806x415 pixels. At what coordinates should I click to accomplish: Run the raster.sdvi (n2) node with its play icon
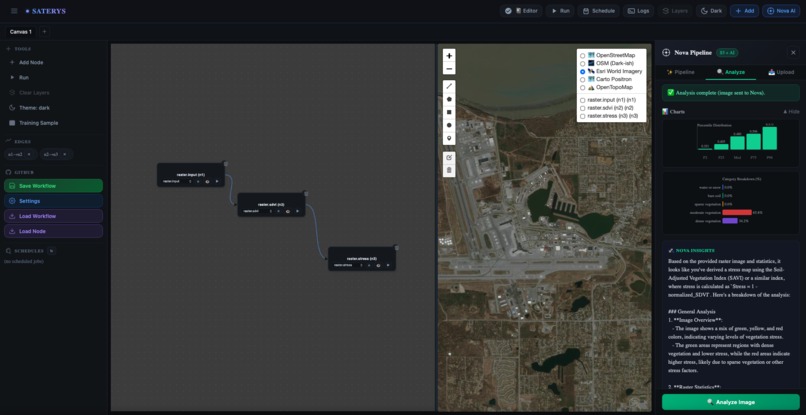coord(297,211)
